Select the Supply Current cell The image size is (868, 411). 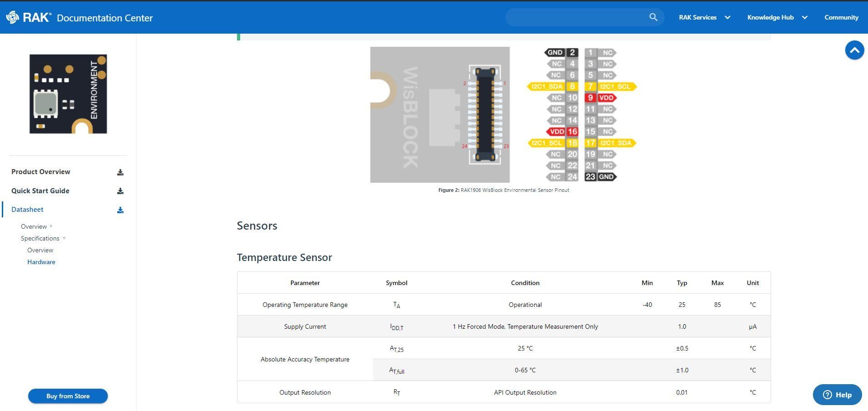pos(305,326)
